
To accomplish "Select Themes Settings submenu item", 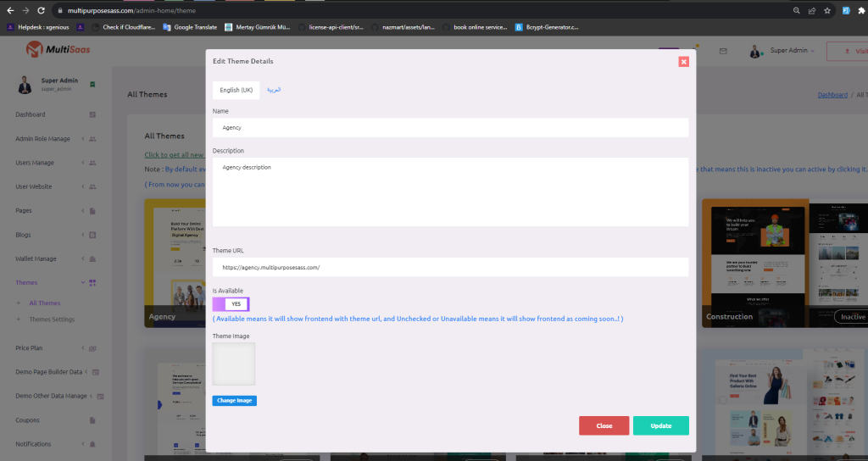I will click(x=52, y=319).
